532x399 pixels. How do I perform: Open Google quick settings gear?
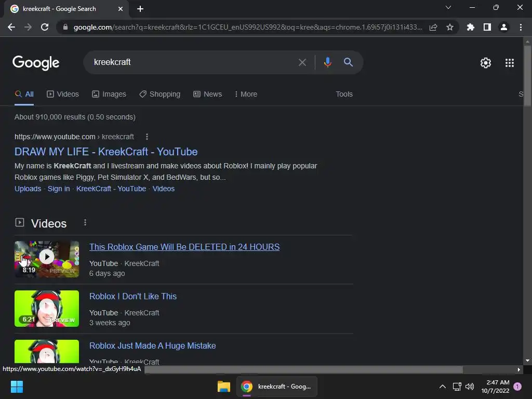click(486, 63)
